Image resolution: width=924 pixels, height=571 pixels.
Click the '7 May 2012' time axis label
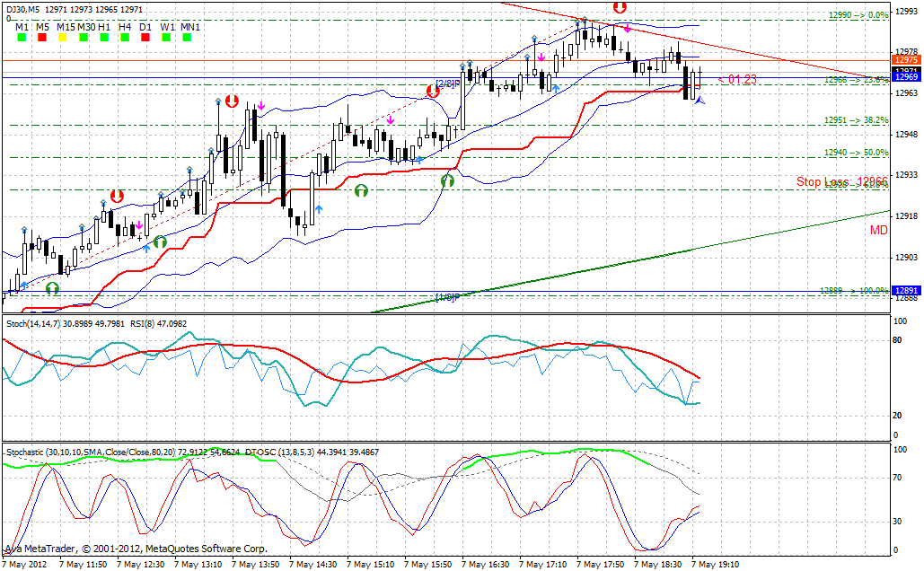tap(24, 565)
